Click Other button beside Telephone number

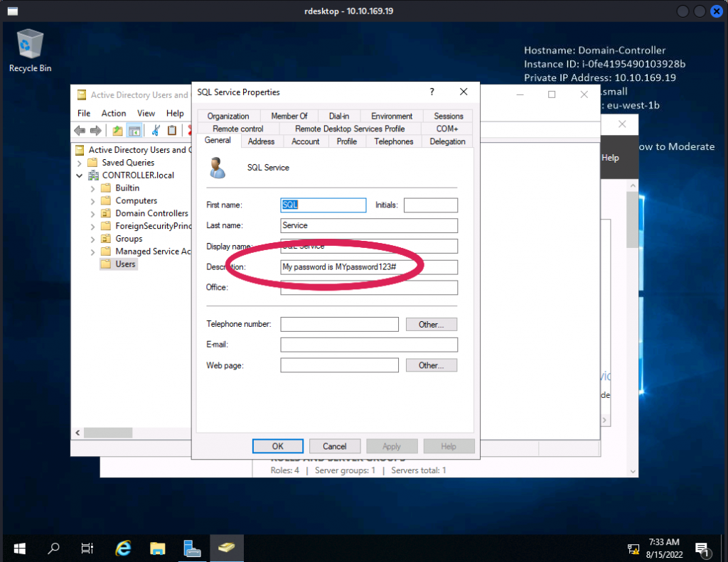click(x=431, y=324)
